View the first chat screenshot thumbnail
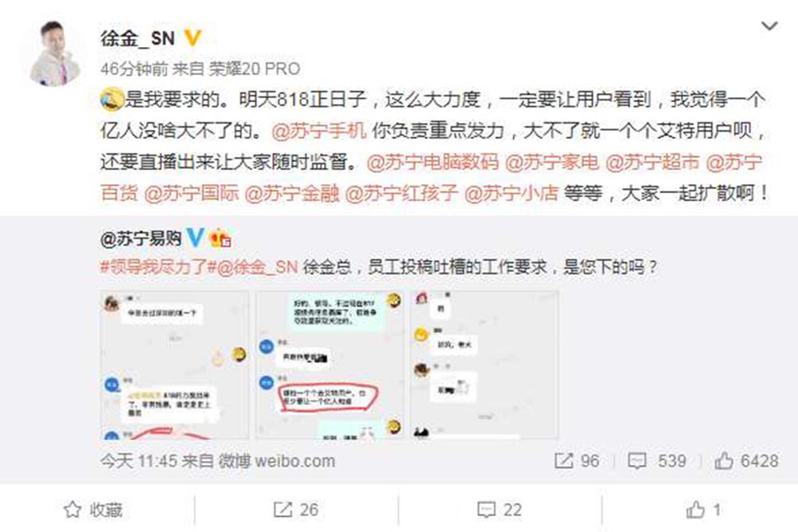This screenshot has width=798, height=532. [175, 365]
